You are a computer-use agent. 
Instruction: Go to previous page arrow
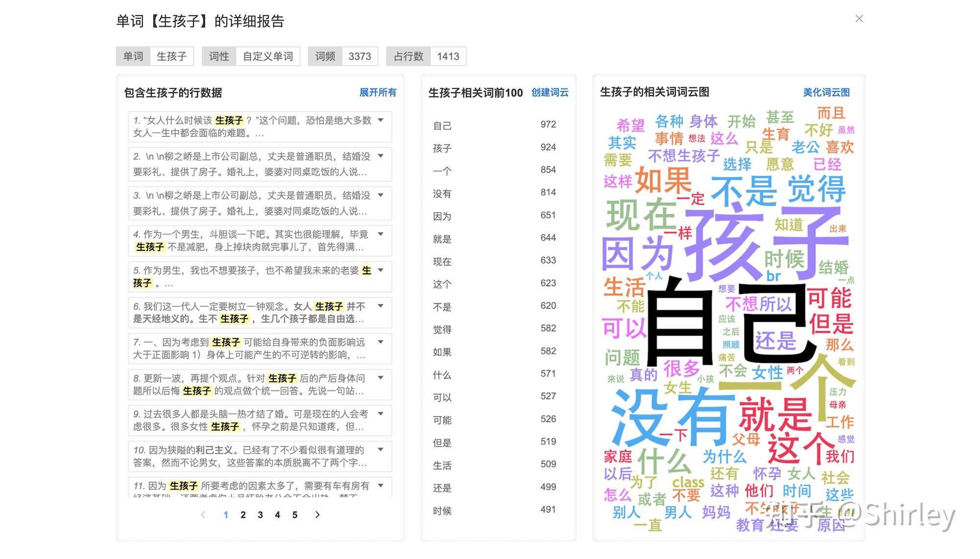203,514
